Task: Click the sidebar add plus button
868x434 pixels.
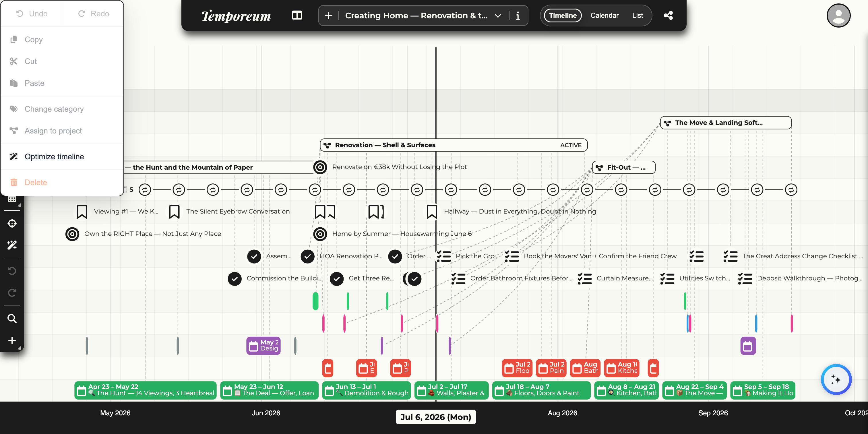Action: (x=12, y=340)
